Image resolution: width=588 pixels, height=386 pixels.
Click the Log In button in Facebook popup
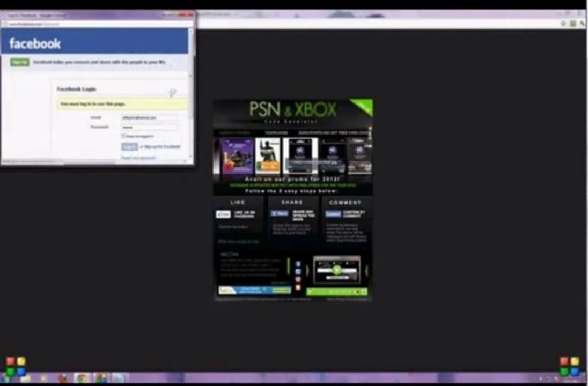pos(129,146)
